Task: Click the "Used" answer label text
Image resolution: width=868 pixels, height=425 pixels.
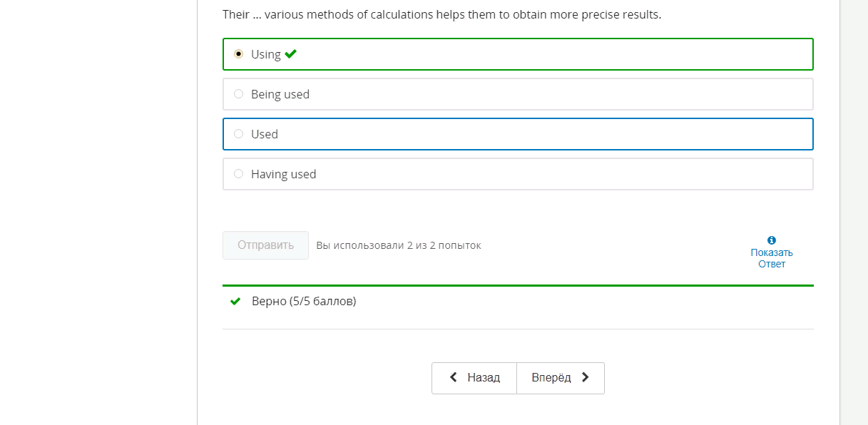Action: click(265, 134)
